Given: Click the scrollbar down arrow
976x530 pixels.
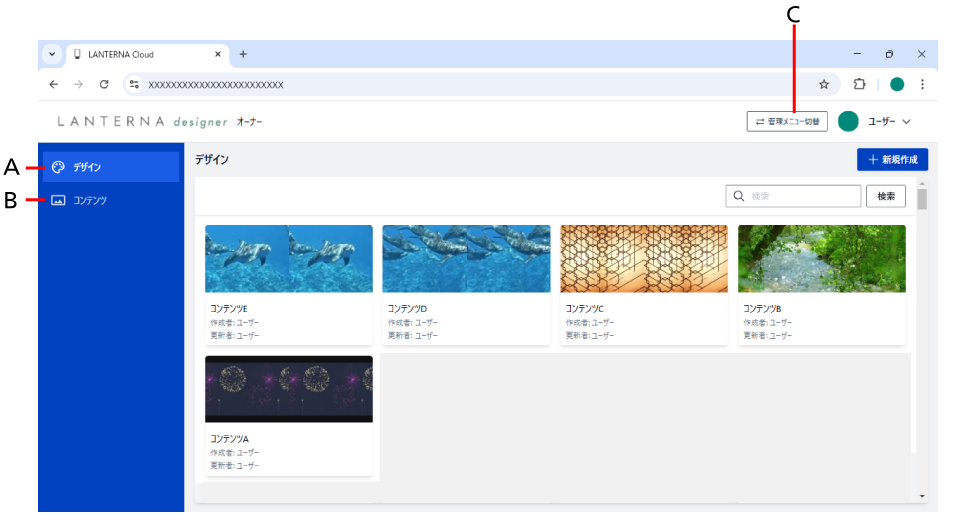Looking at the screenshot, I should (x=921, y=496).
